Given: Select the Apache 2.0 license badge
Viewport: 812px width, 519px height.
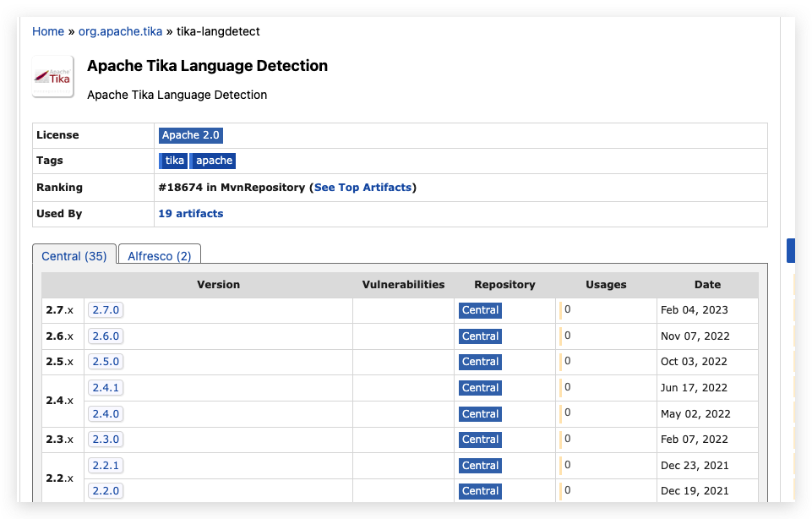Looking at the screenshot, I should point(191,135).
